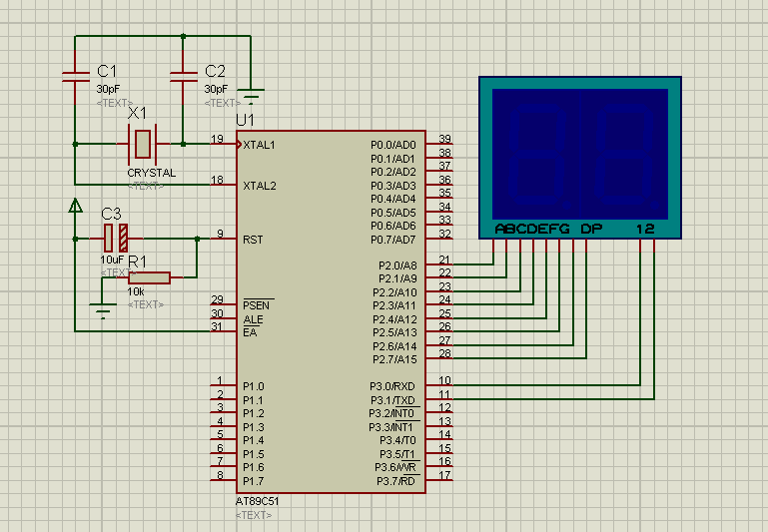The height and width of the screenshot is (532, 768).
Task: Select the left digit of the 7-segment display
Action: click(537, 157)
